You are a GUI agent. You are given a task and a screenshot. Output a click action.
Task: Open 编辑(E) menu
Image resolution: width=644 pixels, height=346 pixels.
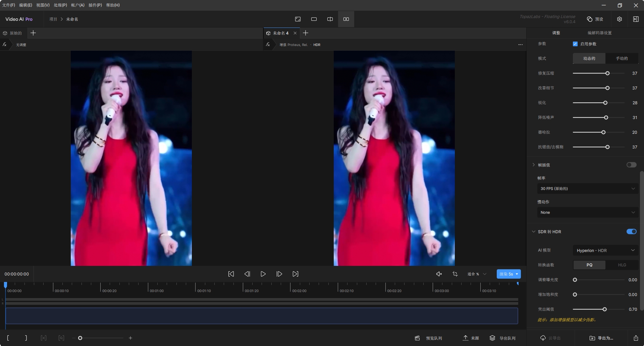[25, 5]
